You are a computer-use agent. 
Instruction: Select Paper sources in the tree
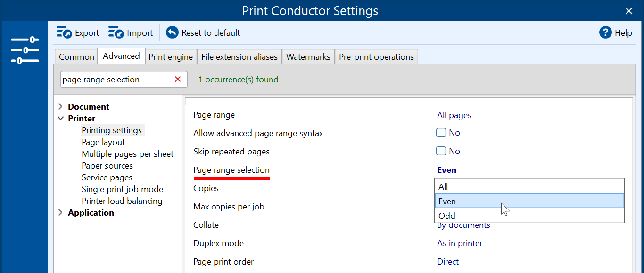pyautogui.click(x=107, y=165)
